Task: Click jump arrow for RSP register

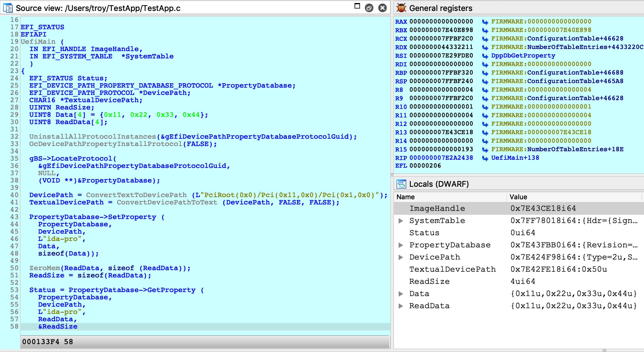Action: pyautogui.click(x=485, y=81)
